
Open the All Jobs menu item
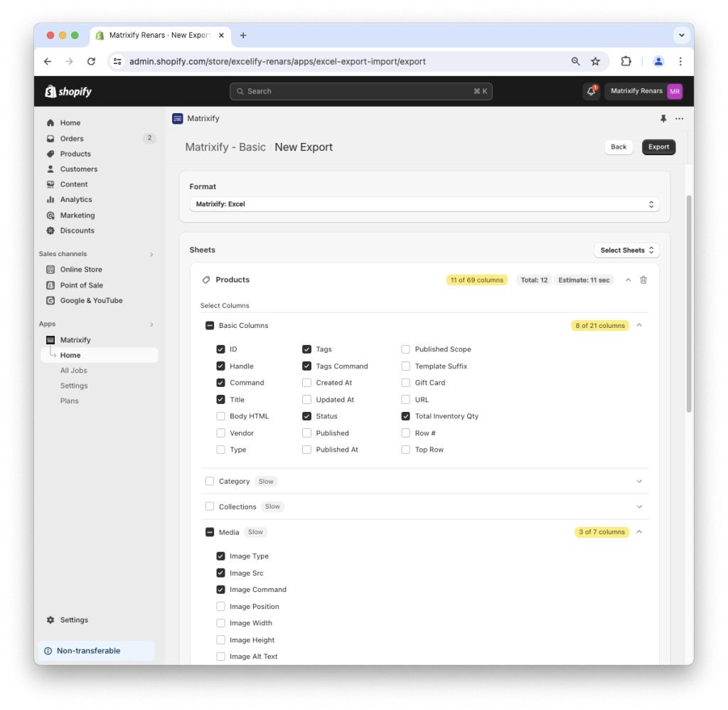pos(73,370)
